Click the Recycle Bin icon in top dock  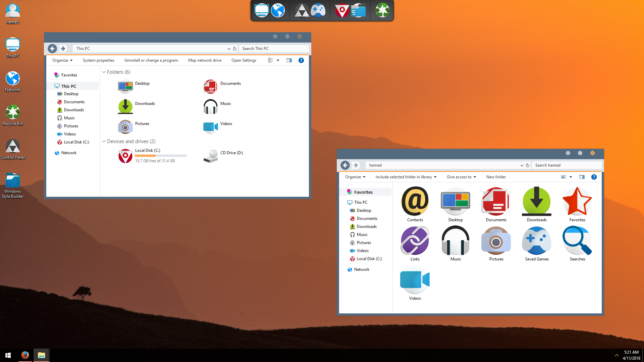[382, 10]
